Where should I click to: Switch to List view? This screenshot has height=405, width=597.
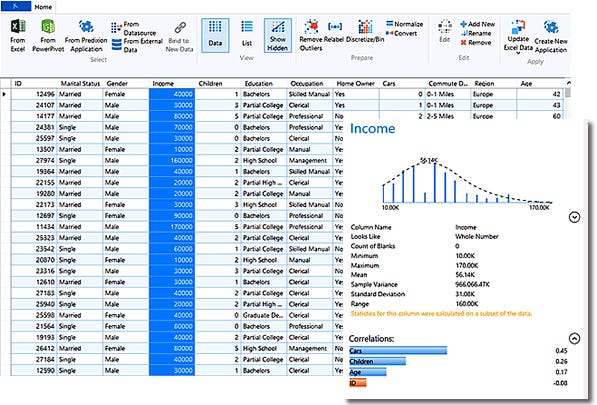247,34
